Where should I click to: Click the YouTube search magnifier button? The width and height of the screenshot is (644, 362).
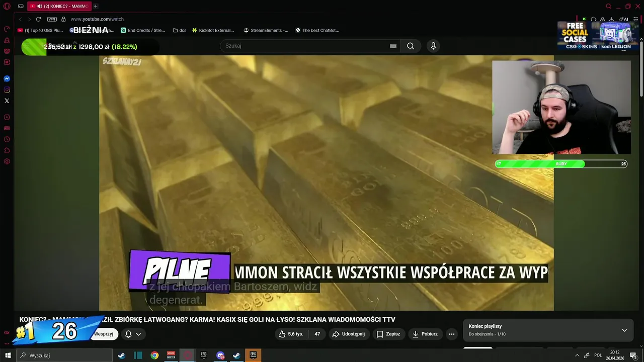tap(411, 46)
